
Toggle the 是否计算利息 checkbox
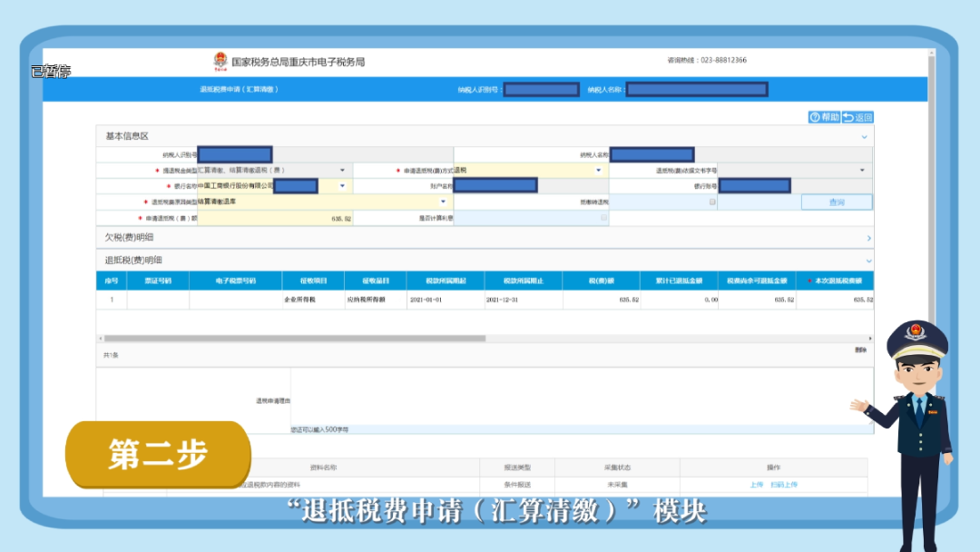click(603, 218)
